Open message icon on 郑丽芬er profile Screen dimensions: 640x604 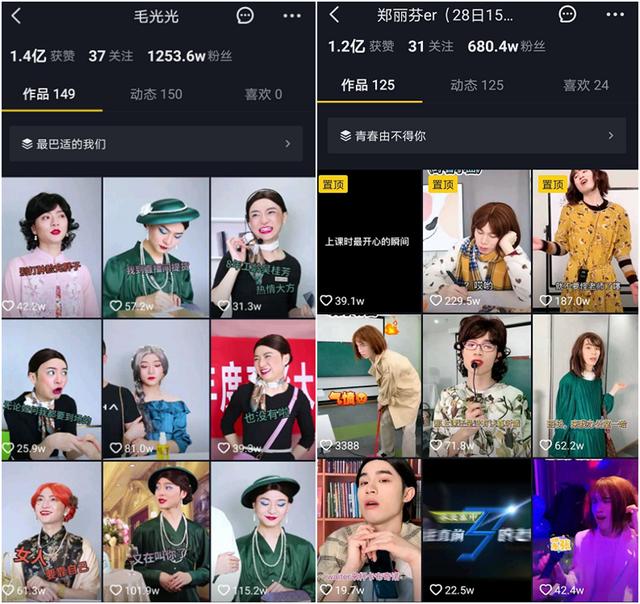[568, 15]
